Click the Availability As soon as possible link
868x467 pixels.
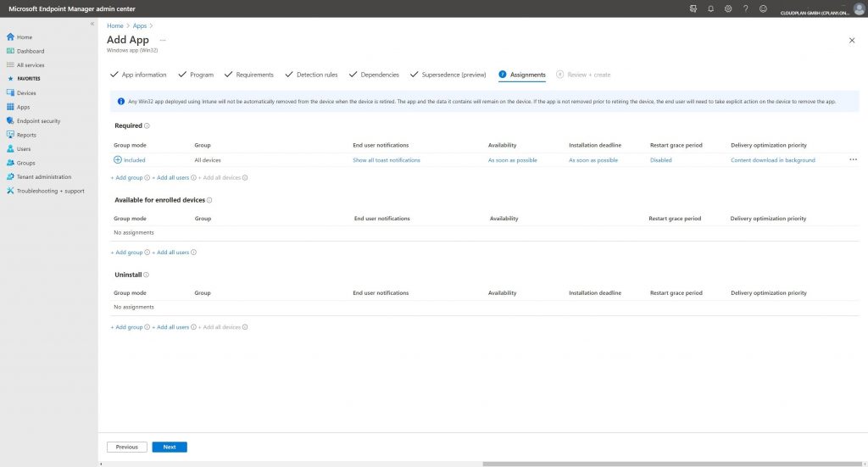[513, 160]
